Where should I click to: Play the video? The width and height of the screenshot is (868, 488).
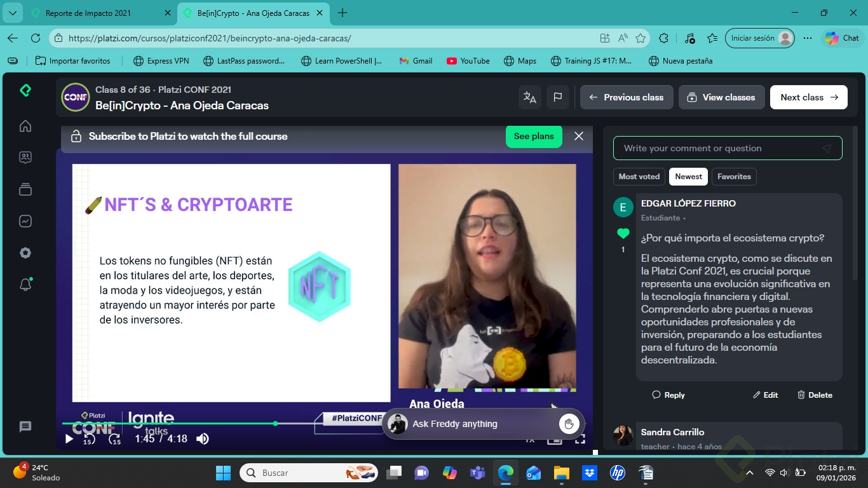pyautogui.click(x=69, y=438)
